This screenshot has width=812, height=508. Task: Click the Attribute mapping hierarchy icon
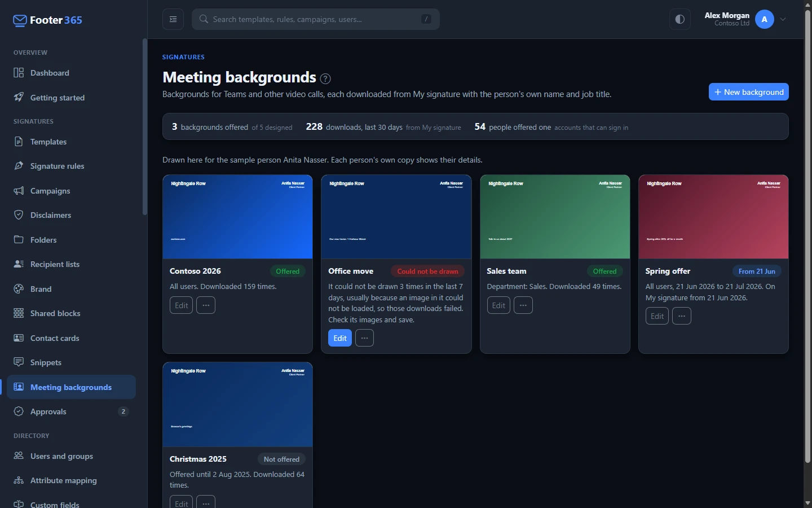[x=19, y=480]
